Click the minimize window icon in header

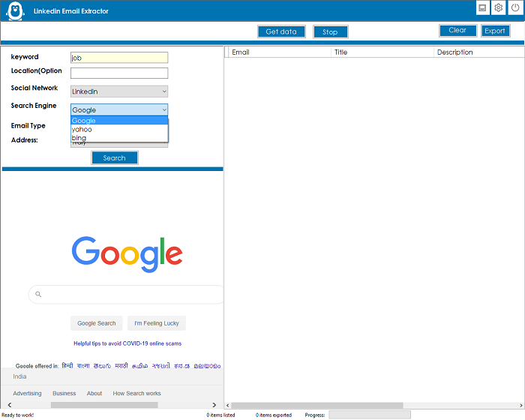tap(482, 8)
